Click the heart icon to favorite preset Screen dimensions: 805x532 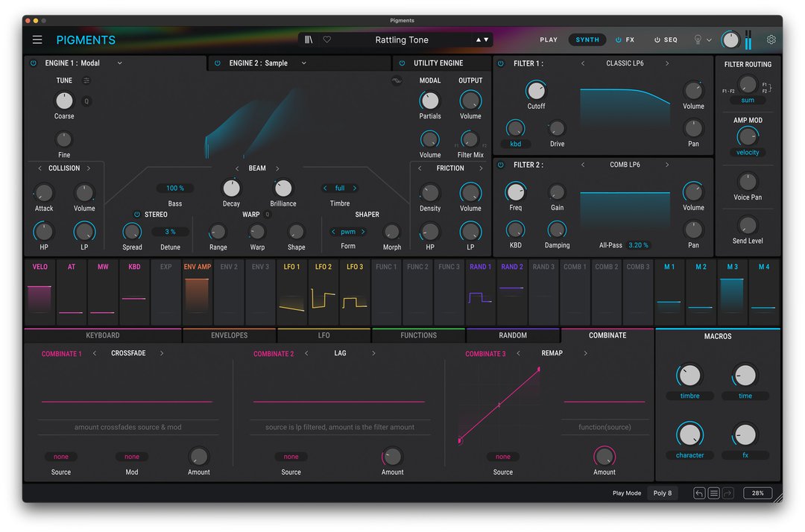point(326,40)
